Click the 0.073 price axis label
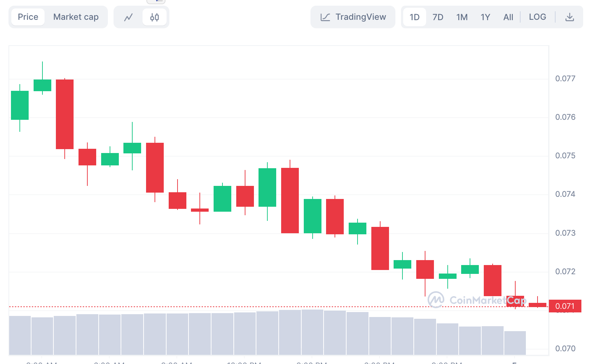This screenshot has width=592, height=364. pyautogui.click(x=565, y=233)
